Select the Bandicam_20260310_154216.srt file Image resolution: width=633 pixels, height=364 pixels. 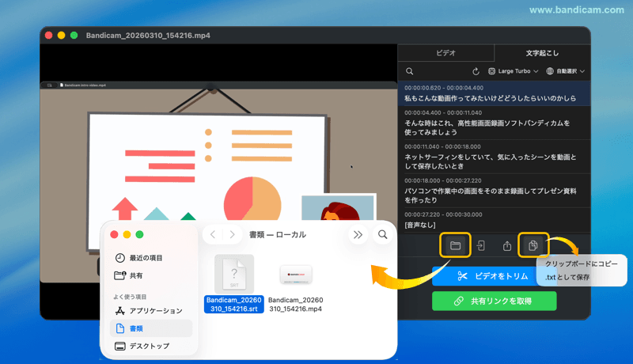(234, 284)
